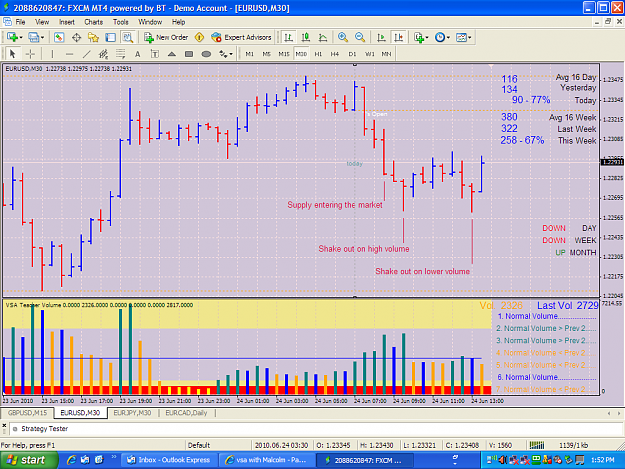The height and width of the screenshot is (469, 625).
Task: Close the Strategy Tester panel
Action: click(x=4, y=426)
